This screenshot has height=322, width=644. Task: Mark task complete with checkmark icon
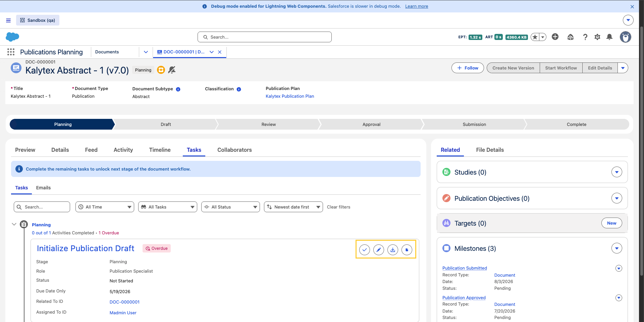[365, 250]
